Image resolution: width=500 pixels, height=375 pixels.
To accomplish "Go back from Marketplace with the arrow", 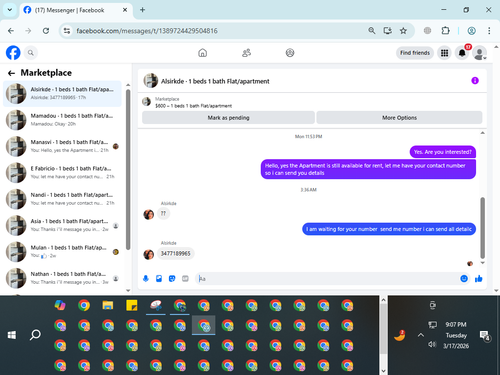I will click(x=11, y=73).
